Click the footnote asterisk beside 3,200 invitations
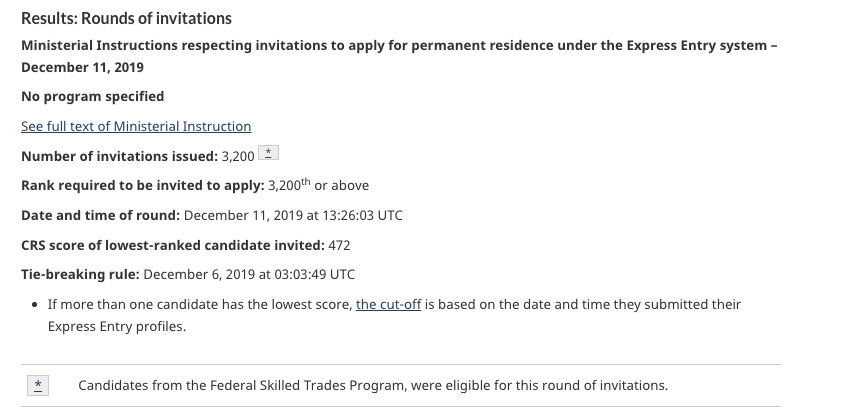 click(268, 155)
